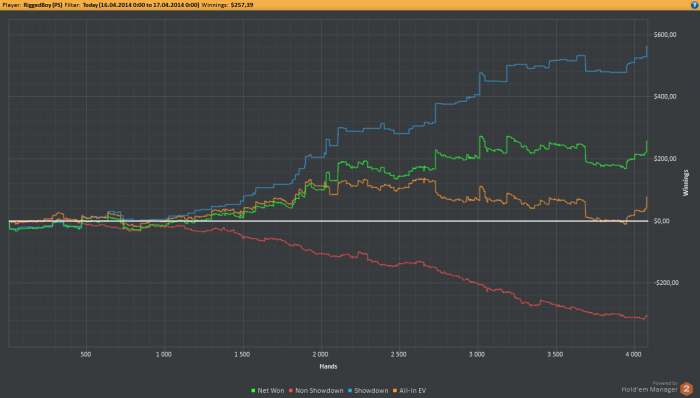The height and width of the screenshot is (398, 700).
Task: Click the Hold'em Manager brand text
Action: tap(650, 390)
